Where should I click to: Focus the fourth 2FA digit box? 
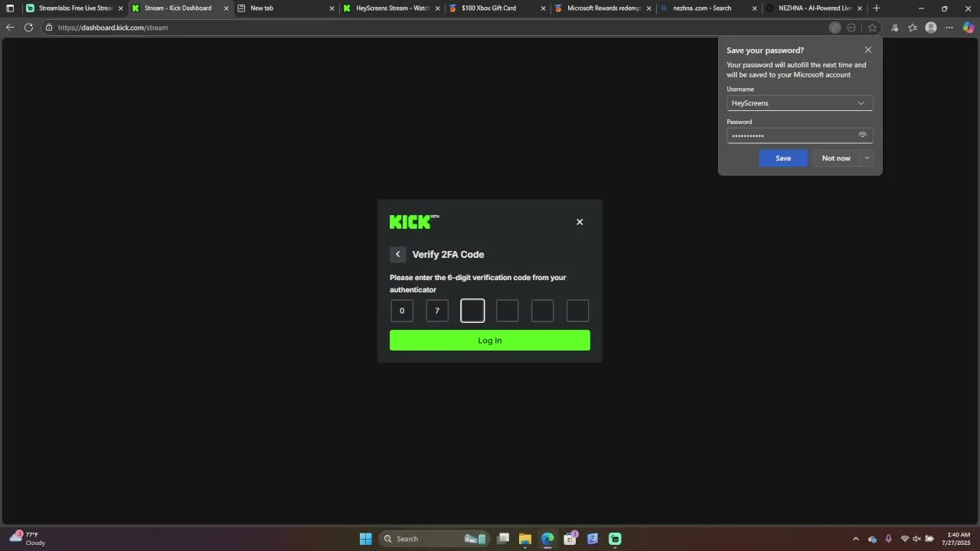click(x=508, y=311)
